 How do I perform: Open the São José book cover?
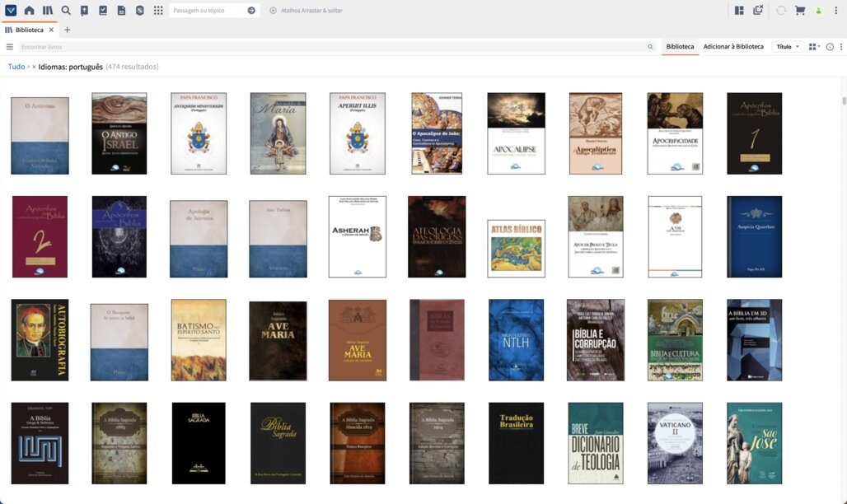coord(754,443)
